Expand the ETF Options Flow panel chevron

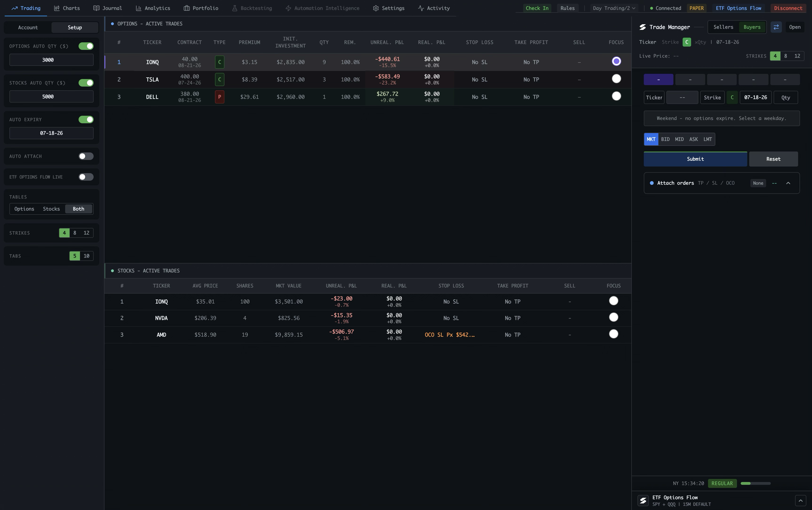click(800, 500)
